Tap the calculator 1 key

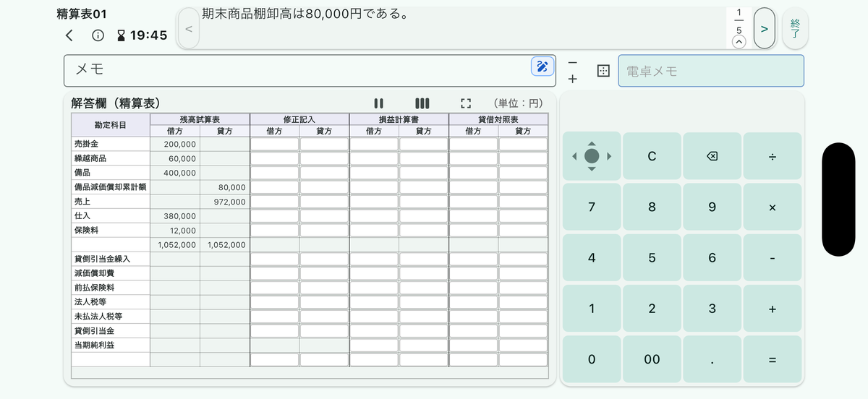point(592,309)
